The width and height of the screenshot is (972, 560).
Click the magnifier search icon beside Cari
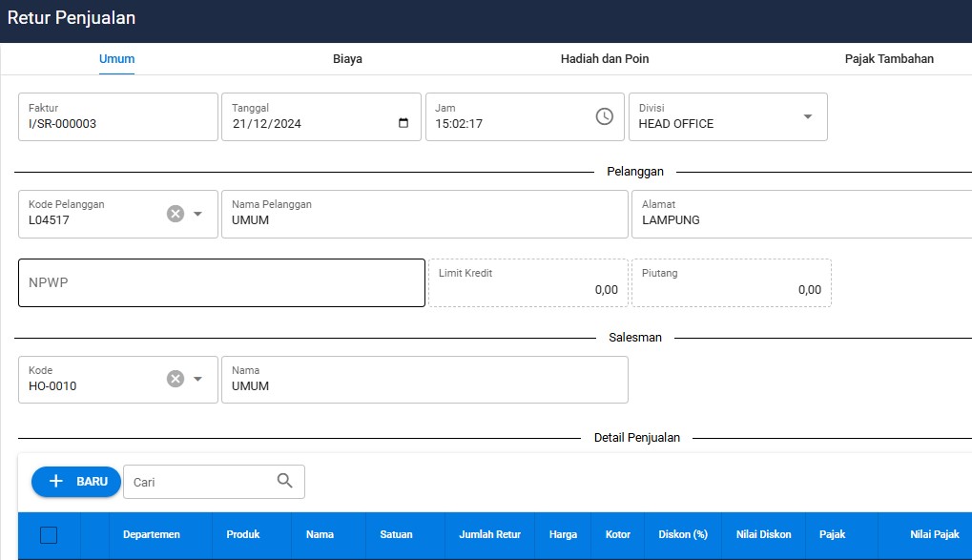(285, 481)
